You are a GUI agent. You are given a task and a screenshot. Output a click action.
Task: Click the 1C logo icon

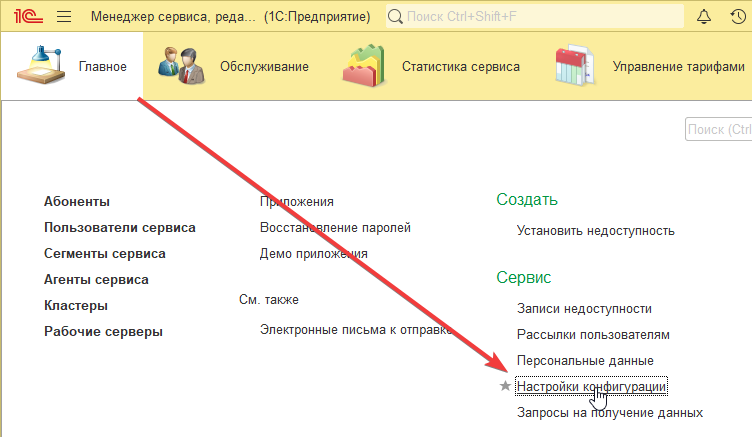click(x=26, y=17)
